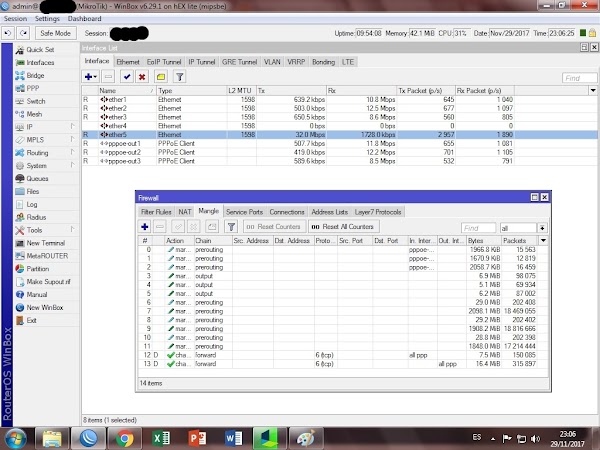Open Bridge menu in sidebar
Viewport: 600px width, 450px height.
point(35,75)
